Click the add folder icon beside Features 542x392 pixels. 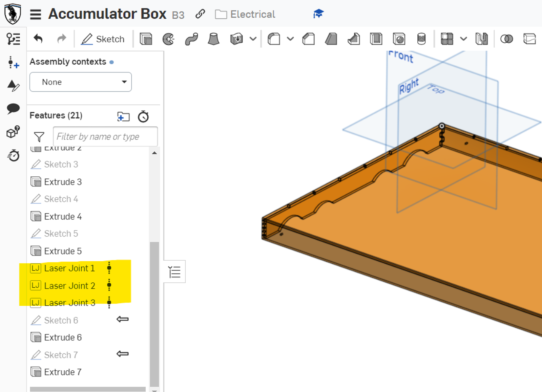point(123,116)
